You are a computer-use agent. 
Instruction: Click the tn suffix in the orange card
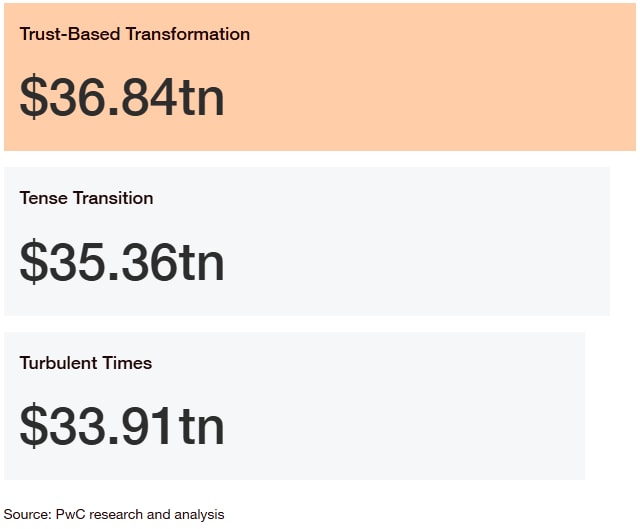202,97
